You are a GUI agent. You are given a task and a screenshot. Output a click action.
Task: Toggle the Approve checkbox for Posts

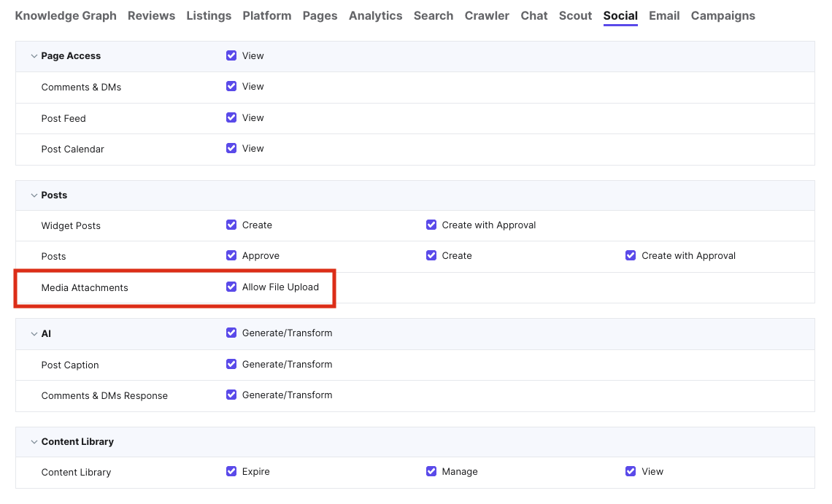click(x=231, y=256)
